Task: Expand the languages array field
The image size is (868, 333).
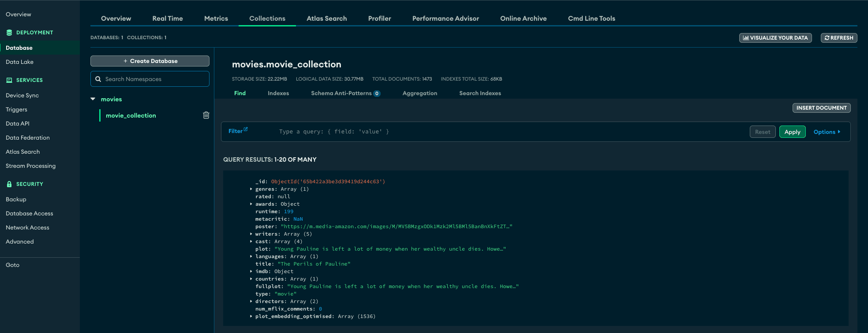Action: (251, 256)
